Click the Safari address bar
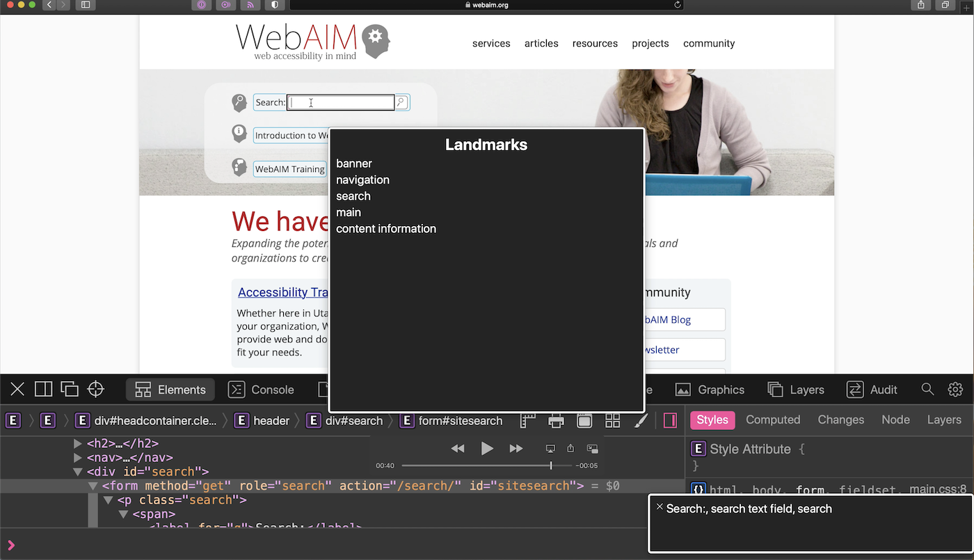This screenshot has width=974, height=560. click(486, 5)
